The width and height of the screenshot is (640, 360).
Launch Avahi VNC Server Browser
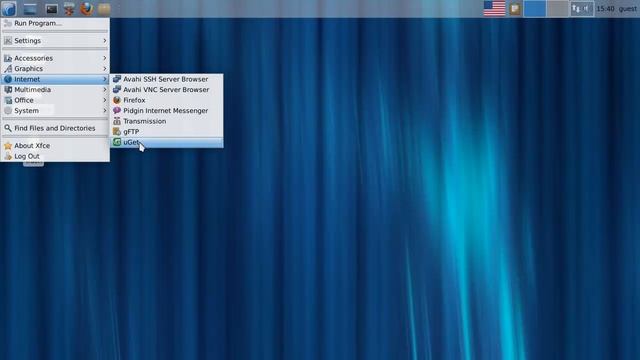(x=167, y=89)
